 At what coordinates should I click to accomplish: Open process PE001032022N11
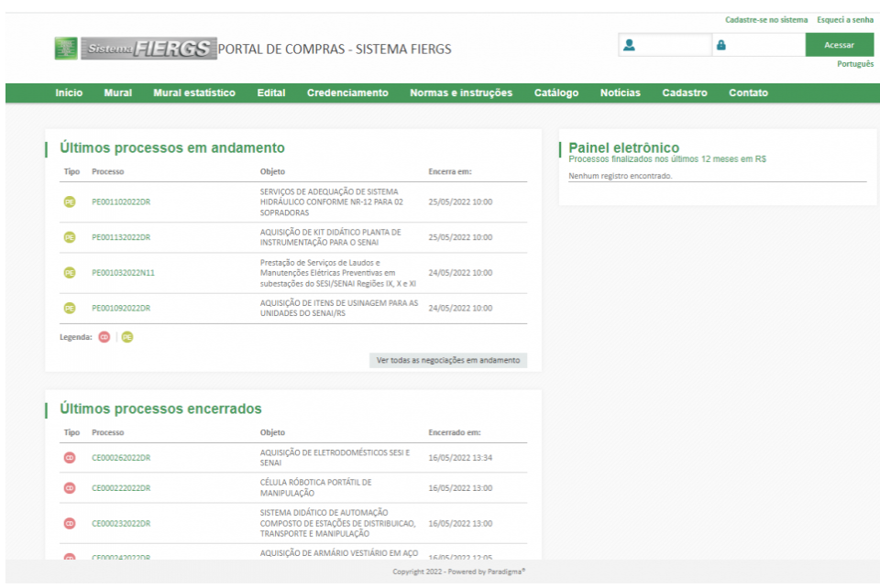click(x=123, y=272)
